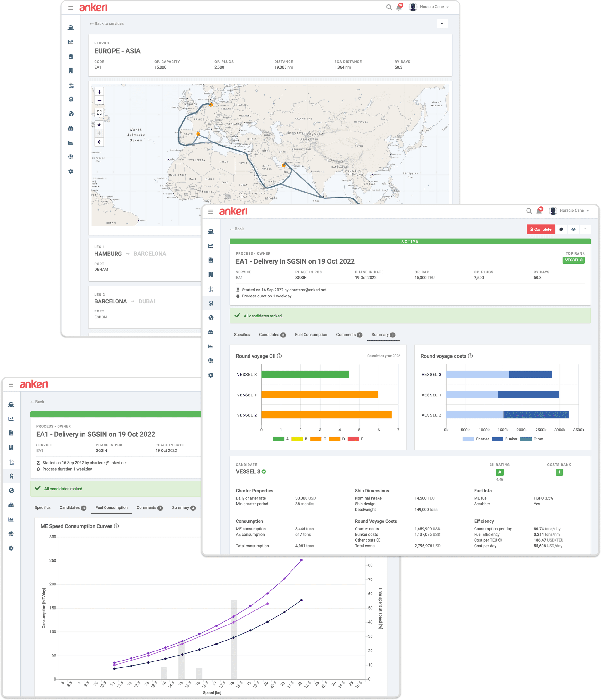Click the left arrow map navigation button
This screenshot has width=601, height=700.
[99, 142]
